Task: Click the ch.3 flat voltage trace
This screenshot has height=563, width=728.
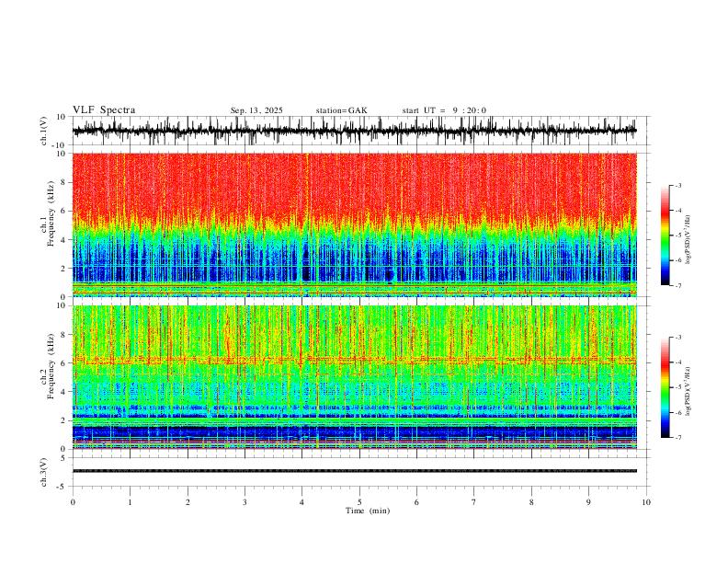Action: (354, 471)
